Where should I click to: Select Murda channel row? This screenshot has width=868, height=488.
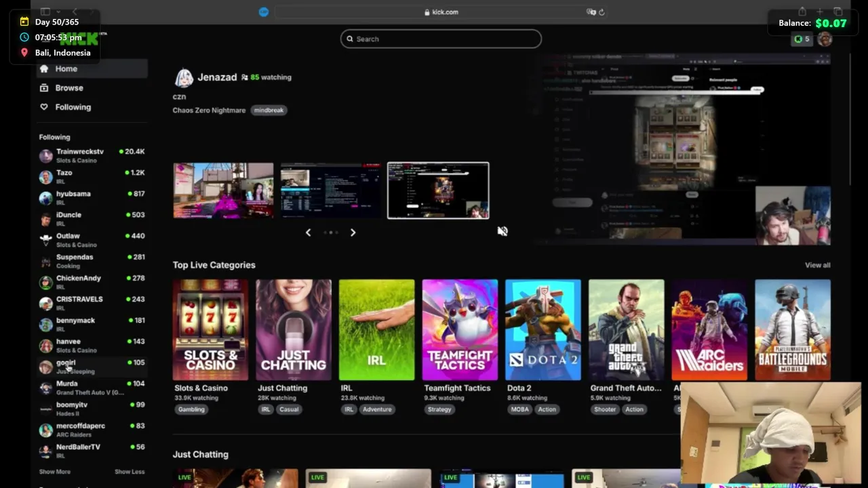point(92,388)
